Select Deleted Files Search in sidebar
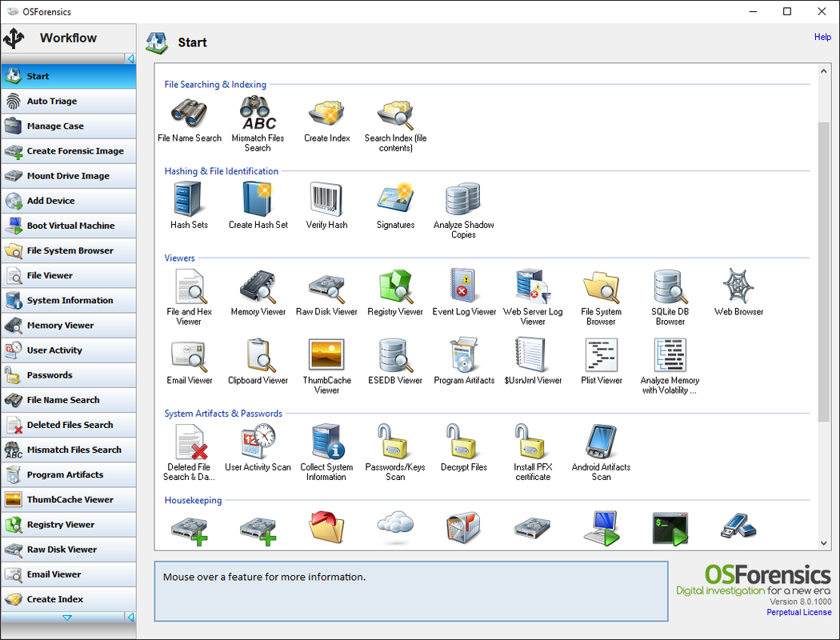840x640 pixels. (x=69, y=426)
